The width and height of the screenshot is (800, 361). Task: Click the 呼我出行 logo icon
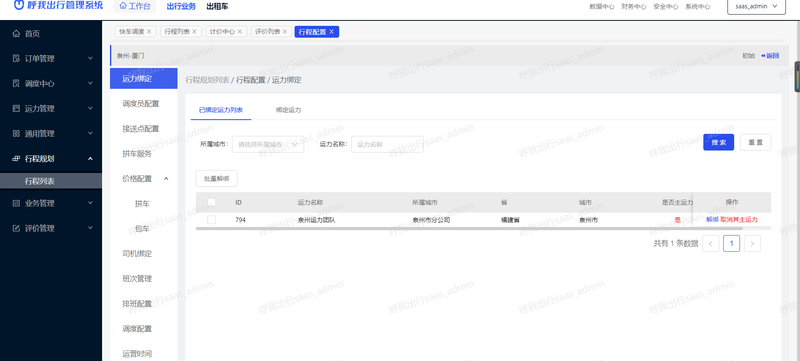click(x=18, y=6)
